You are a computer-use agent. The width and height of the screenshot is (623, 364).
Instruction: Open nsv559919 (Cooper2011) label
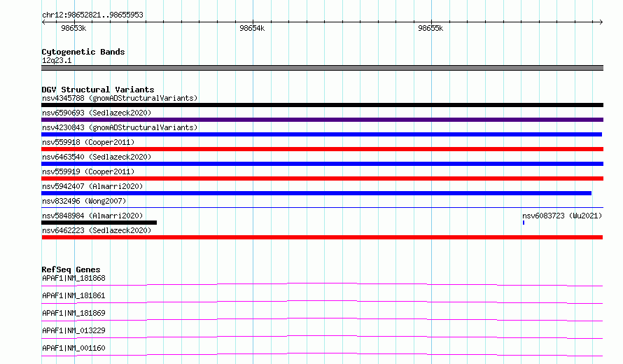[88, 171]
